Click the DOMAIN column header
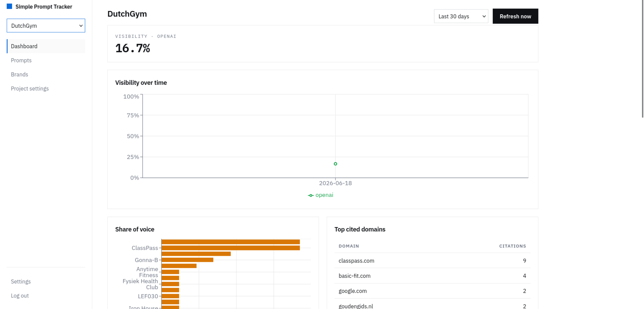The width and height of the screenshot is (644, 309). coord(349,246)
